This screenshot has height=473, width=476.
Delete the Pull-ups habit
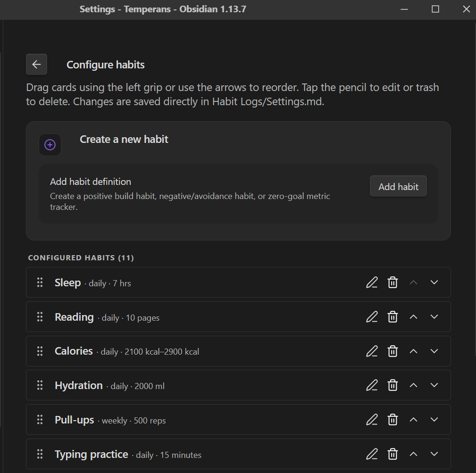click(x=392, y=420)
